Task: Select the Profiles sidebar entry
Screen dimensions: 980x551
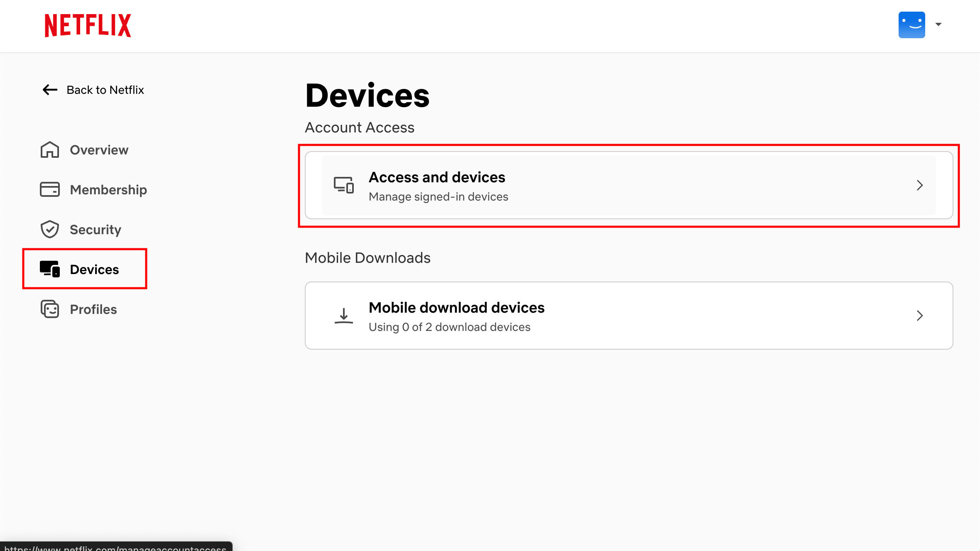Action: coord(93,309)
